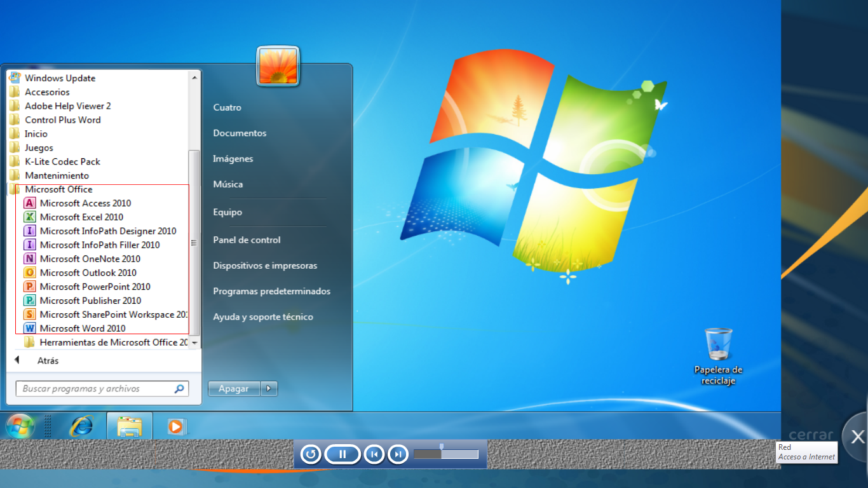Skip to next tutorial step
The image size is (868, 488).
tap(398, 454)
